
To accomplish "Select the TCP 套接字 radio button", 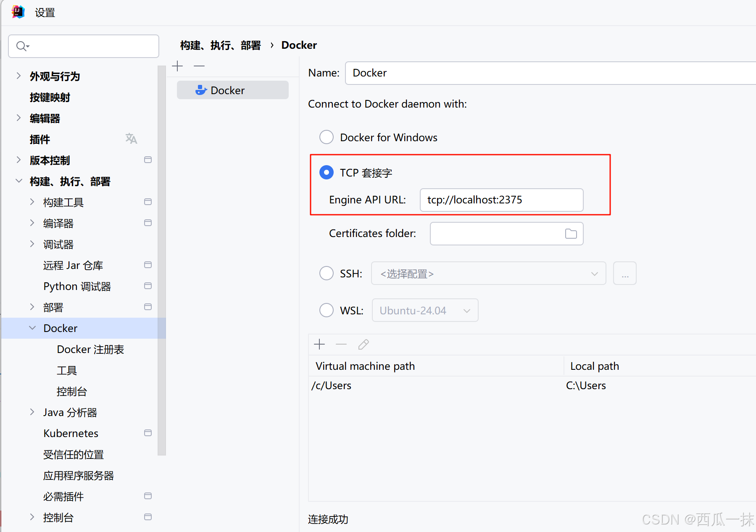I will 327,172.
